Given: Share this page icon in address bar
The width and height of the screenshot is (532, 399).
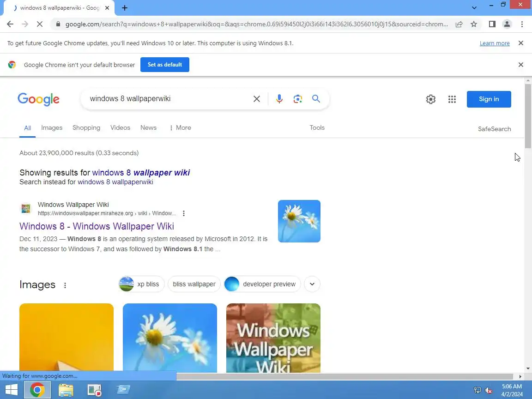Looking at the screenshot, I should point(459,24).
